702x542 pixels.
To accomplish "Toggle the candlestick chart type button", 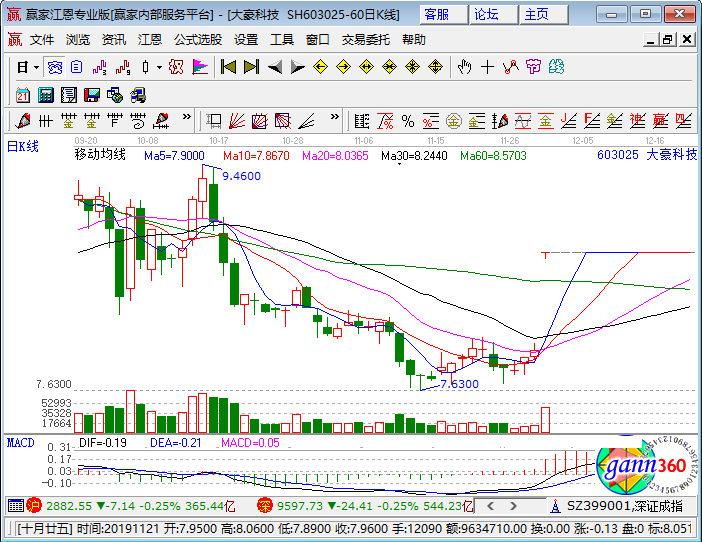I will (x=146, y=67).
